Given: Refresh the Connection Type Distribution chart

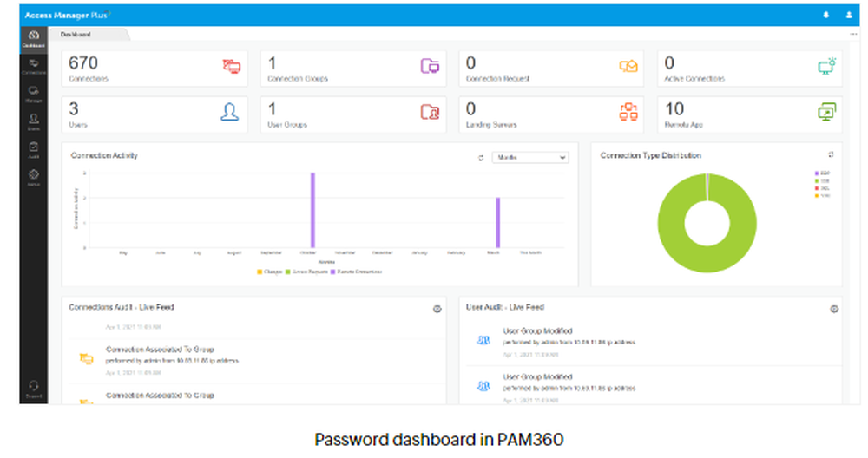Looking at the screenshot, I should pyautogui.click(x=831, y=154).
